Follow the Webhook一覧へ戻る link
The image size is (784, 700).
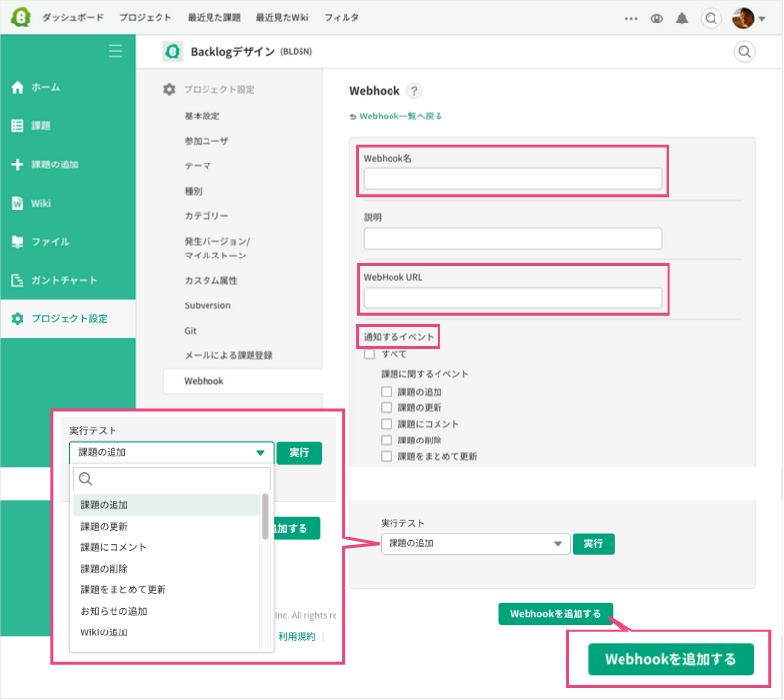(401, 115)
